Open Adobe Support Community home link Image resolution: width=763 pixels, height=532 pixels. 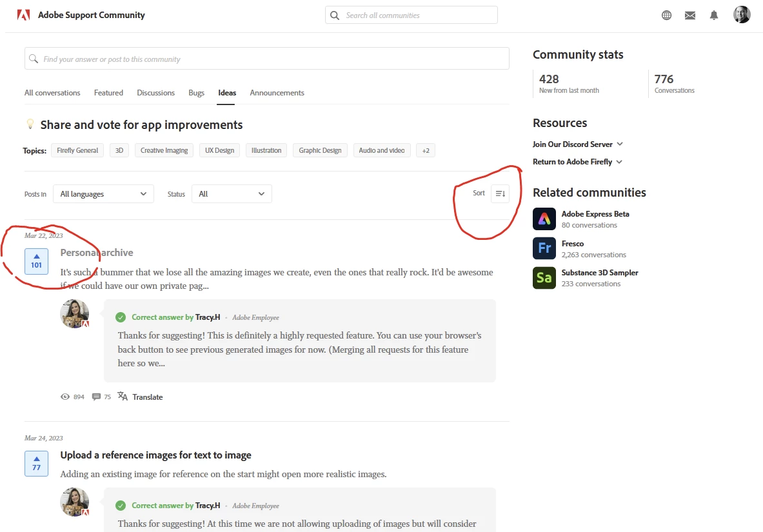(92, 15)
